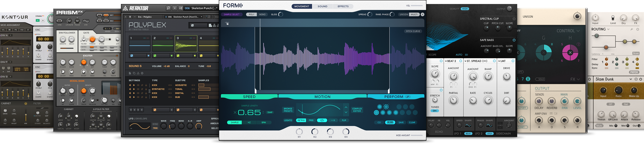Click the BROWSE PRESETS button

tap(288, 110)
